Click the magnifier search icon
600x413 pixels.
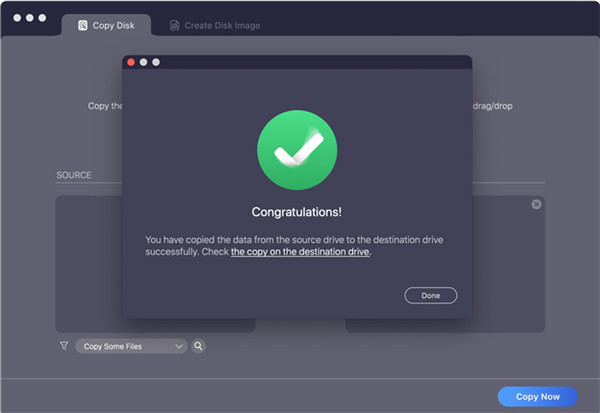198,346
